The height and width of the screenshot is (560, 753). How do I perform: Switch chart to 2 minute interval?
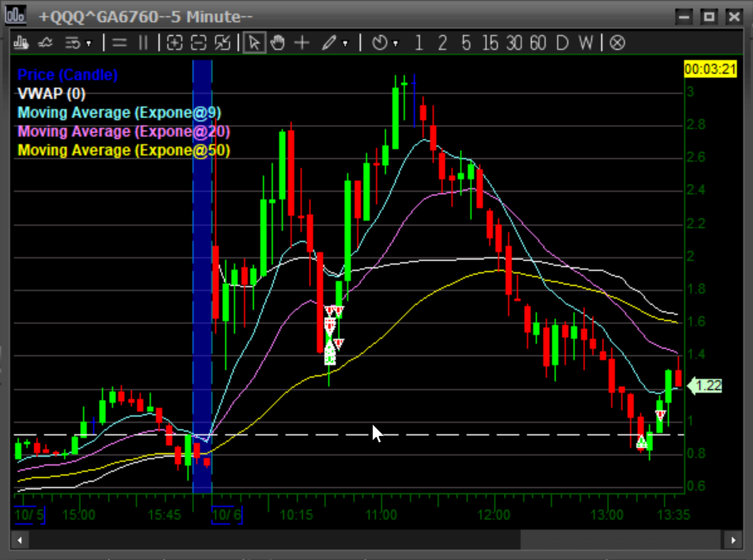442,42
